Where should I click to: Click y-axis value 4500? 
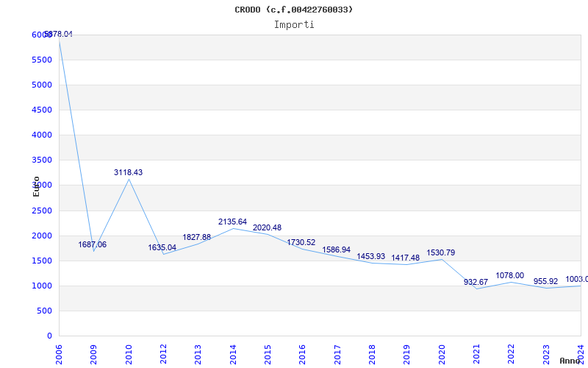point(42,110)
